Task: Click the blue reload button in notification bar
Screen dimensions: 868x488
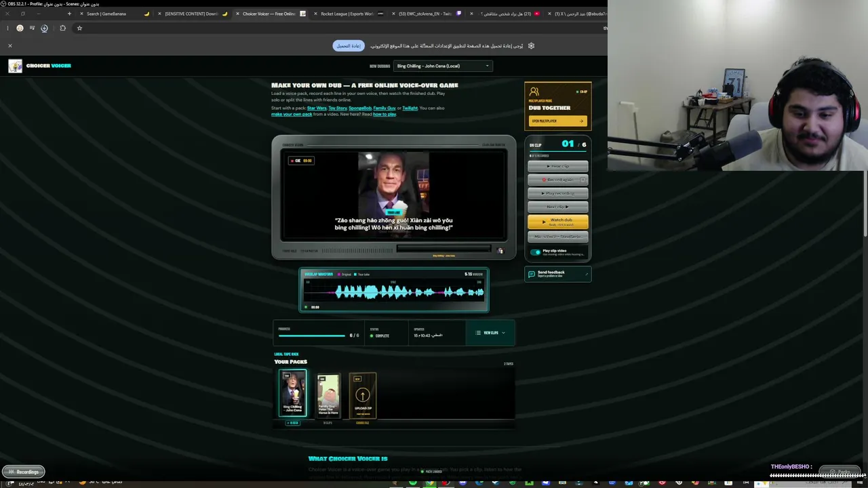Action: tap(349, 45)
